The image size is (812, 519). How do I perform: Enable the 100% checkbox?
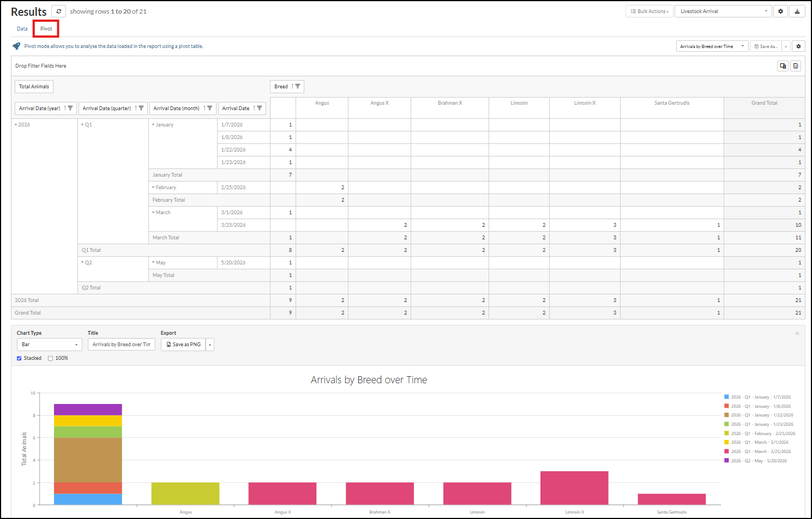pos(50,358)
